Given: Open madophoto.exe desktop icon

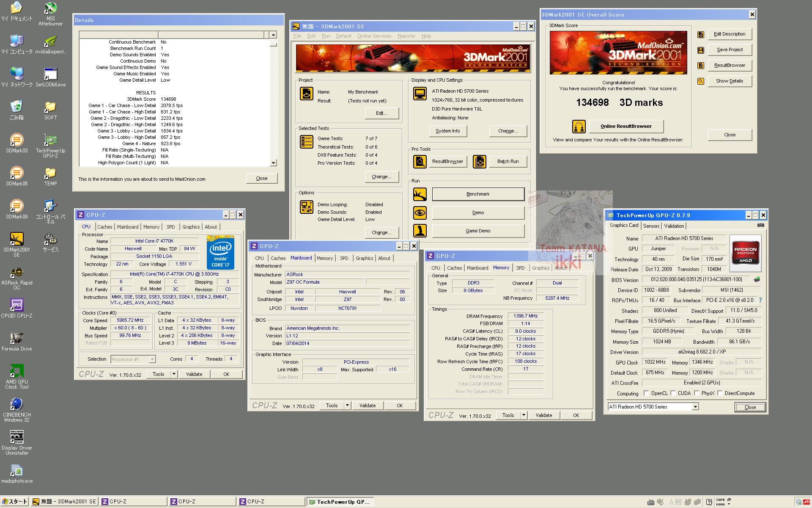Looking at the screenshot, I should pos(16,473).
